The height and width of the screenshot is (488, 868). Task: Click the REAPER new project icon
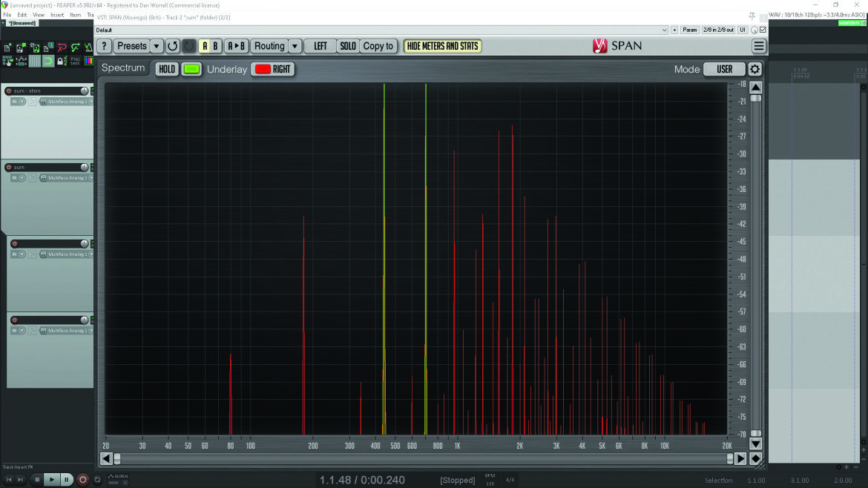click(x=7, y=48)
